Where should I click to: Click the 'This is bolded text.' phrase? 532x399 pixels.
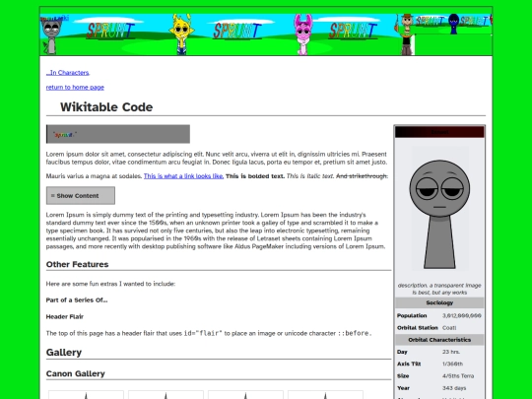coord(255,176)
